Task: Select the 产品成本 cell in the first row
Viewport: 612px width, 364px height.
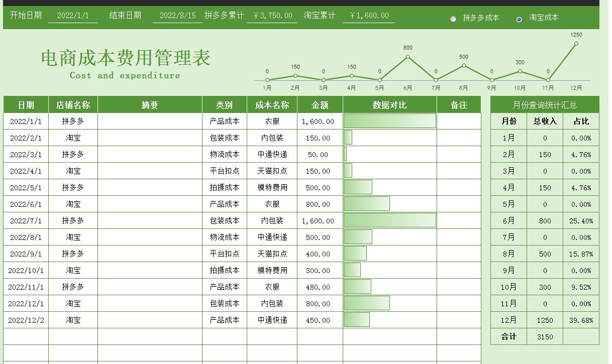Action: click(225, 121)
